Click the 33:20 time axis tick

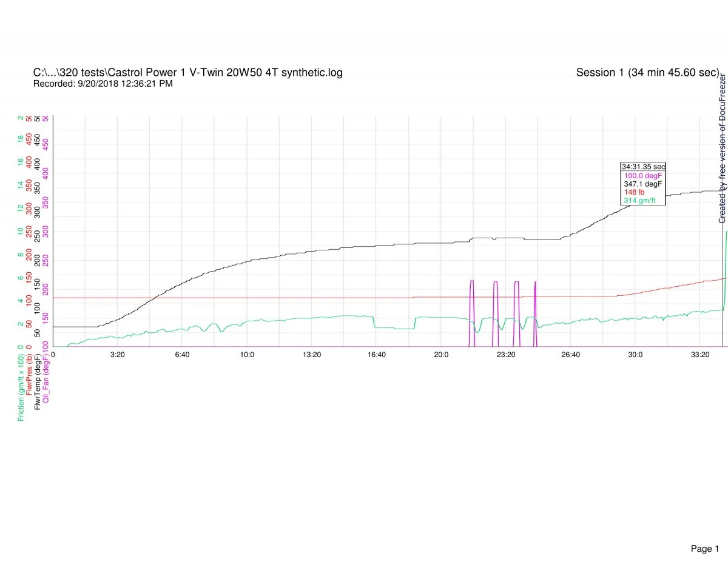pyautogui.click(x=699, y=354)
